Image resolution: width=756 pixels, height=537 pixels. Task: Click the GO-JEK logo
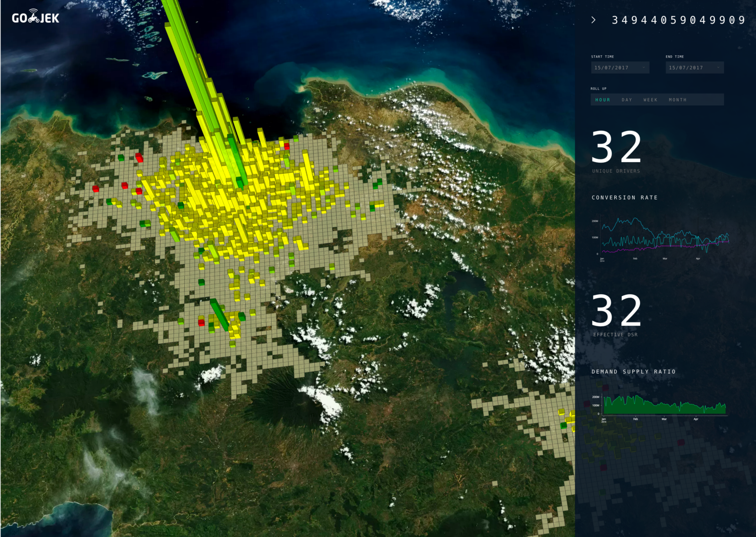click(x=35, y=17)
